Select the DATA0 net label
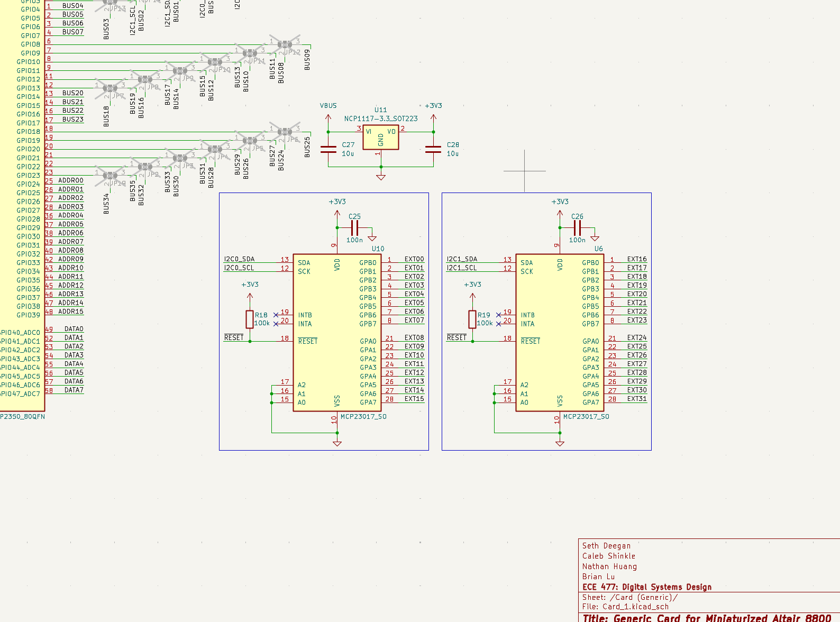The width and height of the screenshot is (840, 622). click(x=74, y=329)
